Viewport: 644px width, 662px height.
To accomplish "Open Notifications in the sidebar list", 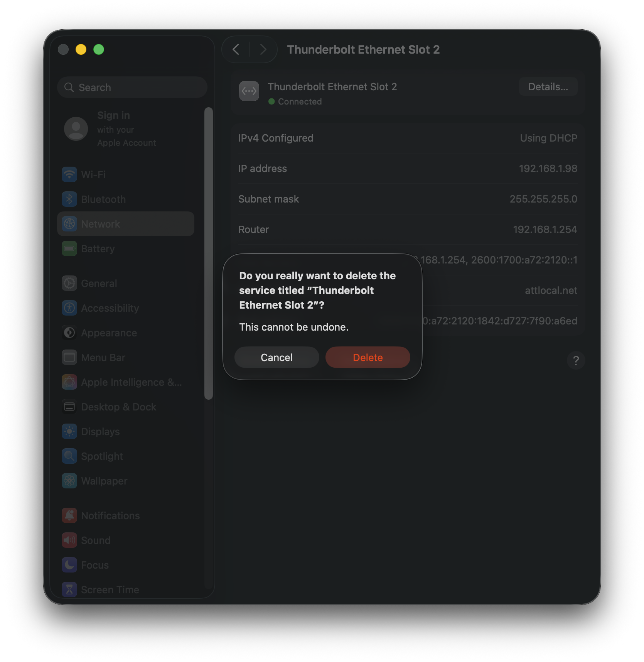I will click(x=110, y=515).
